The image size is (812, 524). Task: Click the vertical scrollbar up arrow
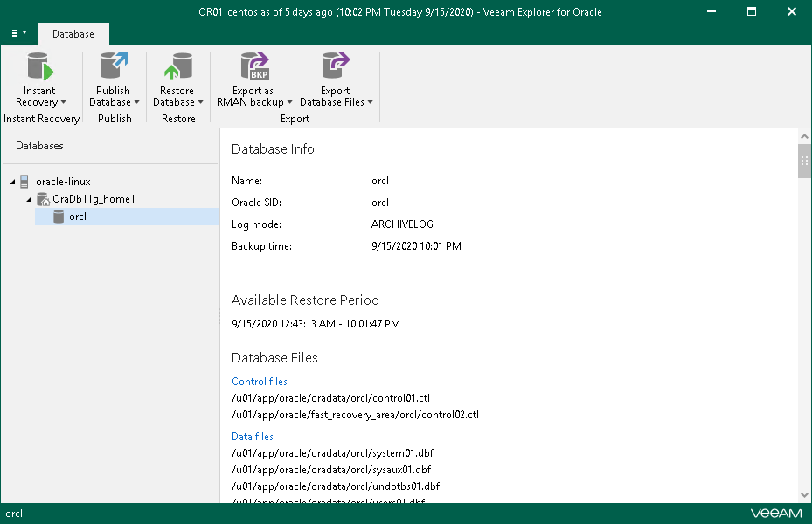pos(804,136)
